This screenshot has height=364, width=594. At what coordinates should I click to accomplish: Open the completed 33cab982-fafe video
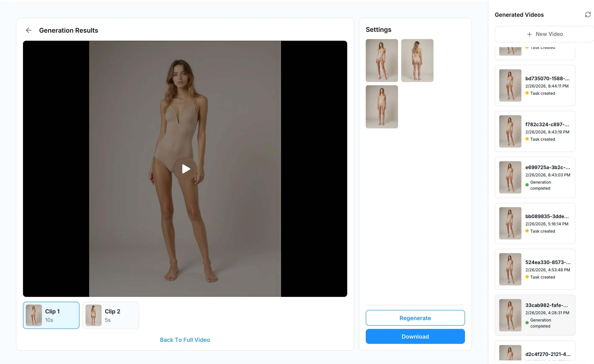pos(535,315)
